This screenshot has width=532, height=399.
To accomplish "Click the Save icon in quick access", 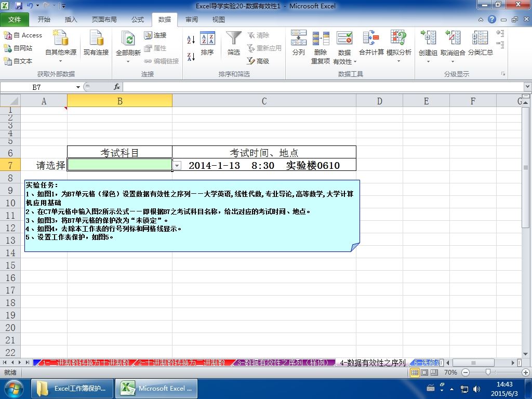I will pos(19,6).
